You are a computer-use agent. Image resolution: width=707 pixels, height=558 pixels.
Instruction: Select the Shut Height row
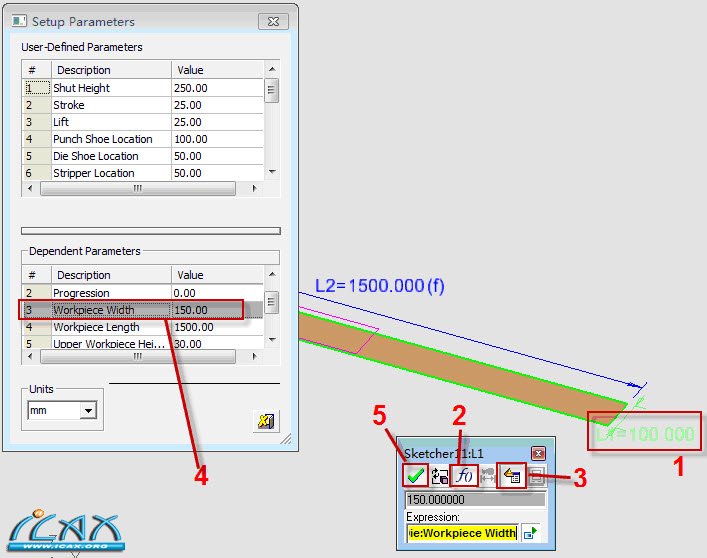click(x=142, y=88)
